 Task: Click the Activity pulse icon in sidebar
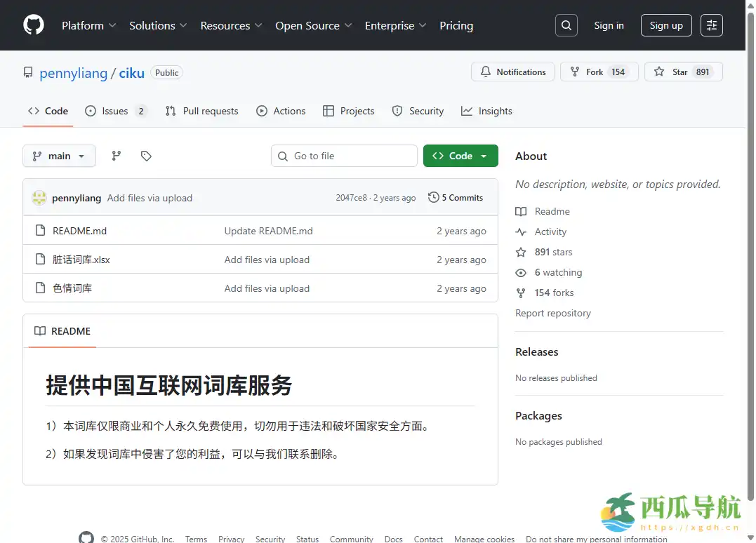click(519, 232)
